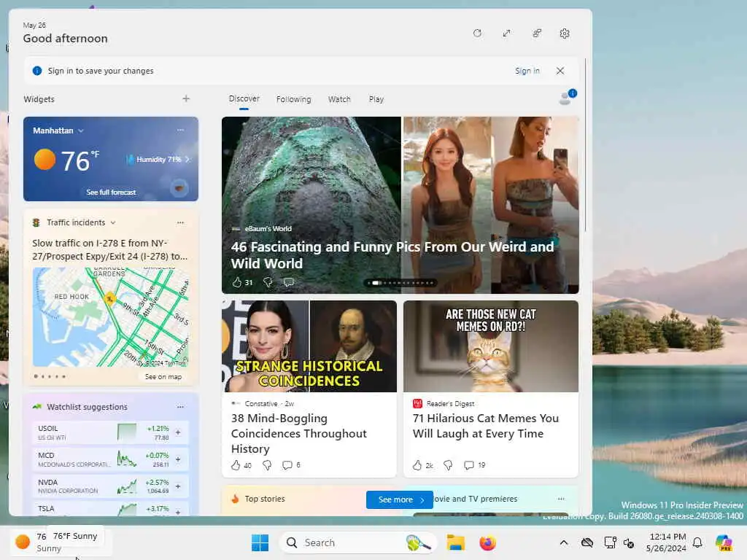The width and height of the screenshot is (747, 560).
Task: Click the Humidity 71% chevron
Action: tap(187, 160)
